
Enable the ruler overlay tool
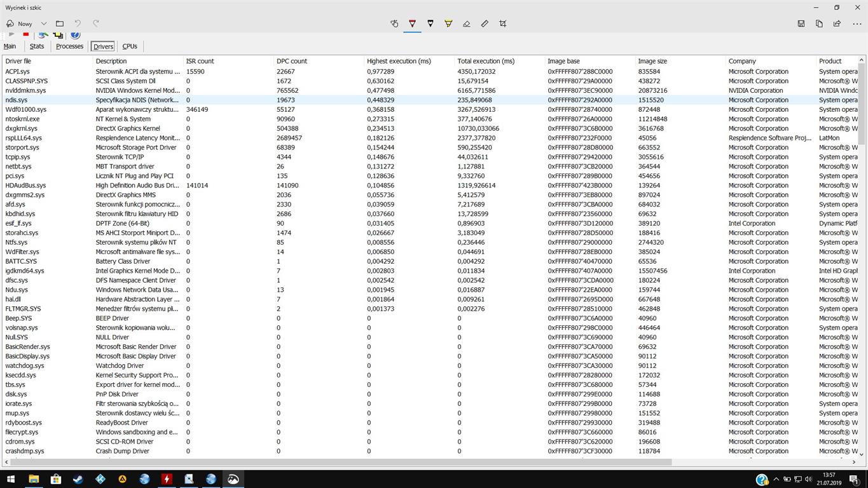coord(485,24)
